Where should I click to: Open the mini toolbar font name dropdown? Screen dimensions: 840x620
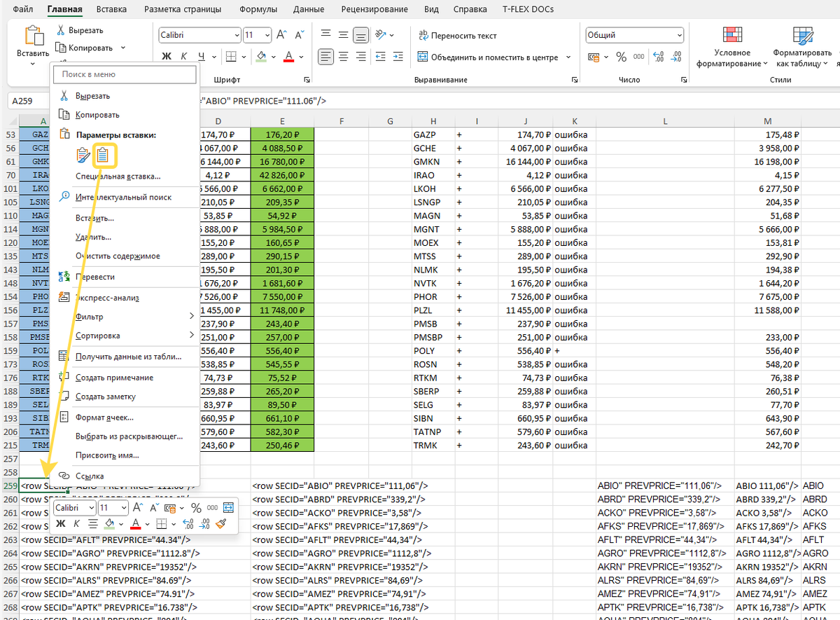(x=91, y=507)
